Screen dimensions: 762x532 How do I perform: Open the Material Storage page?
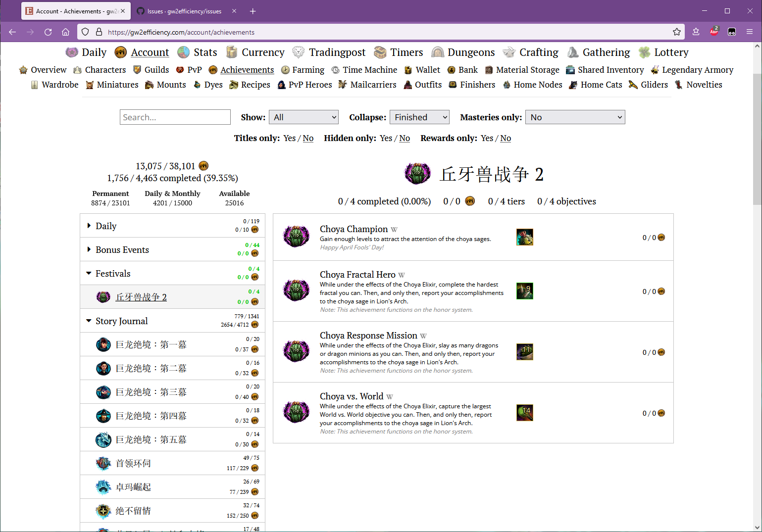[x=527, y=70]
